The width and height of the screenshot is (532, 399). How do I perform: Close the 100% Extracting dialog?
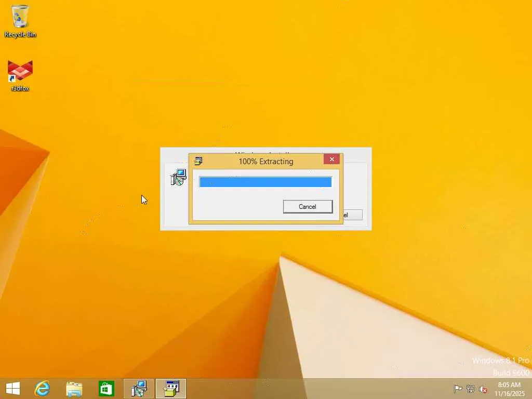click(331, 159)
